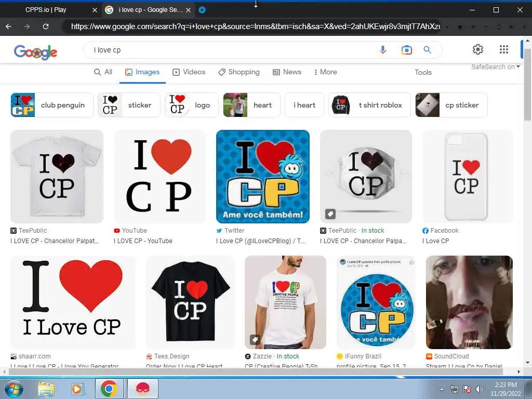Open the shaarr.com I Love CP image
532x399 pixels.
(73, 302)
